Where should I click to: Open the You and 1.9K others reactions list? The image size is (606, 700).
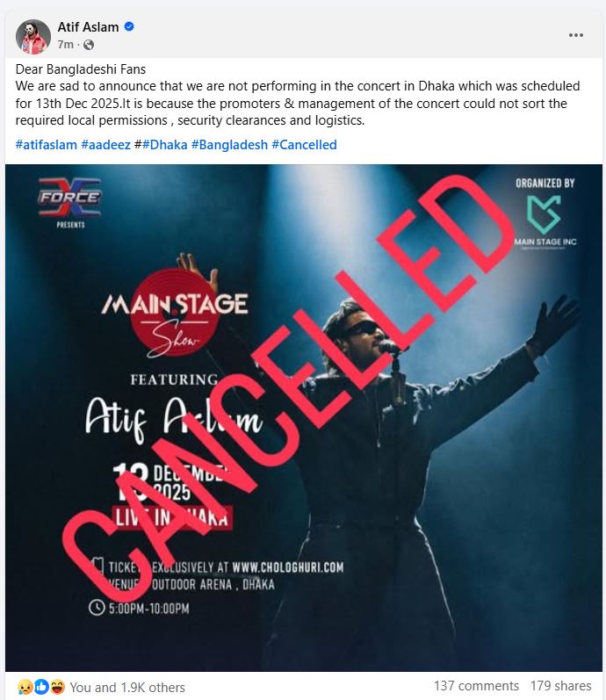(127, 687)
